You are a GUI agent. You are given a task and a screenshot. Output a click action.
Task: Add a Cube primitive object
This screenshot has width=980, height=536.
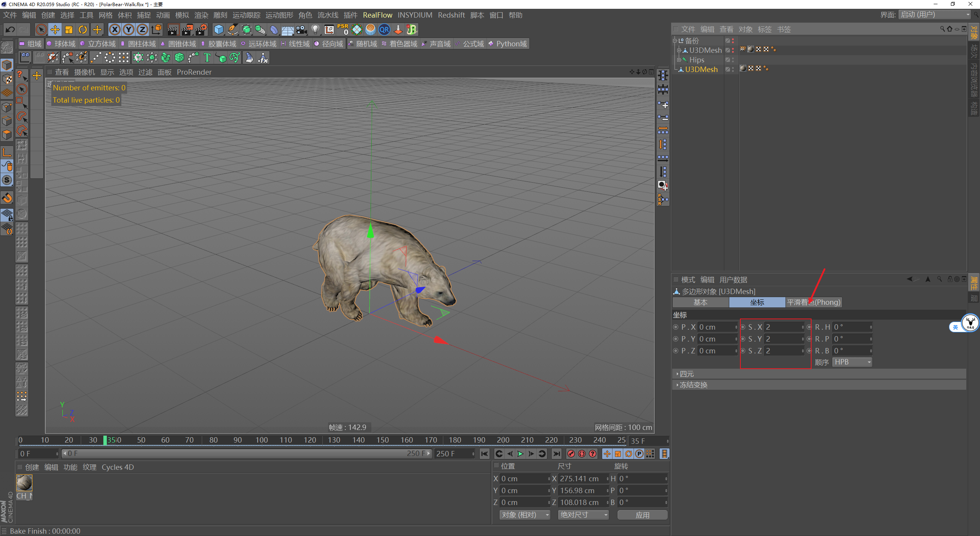click(x=219, y=29)
